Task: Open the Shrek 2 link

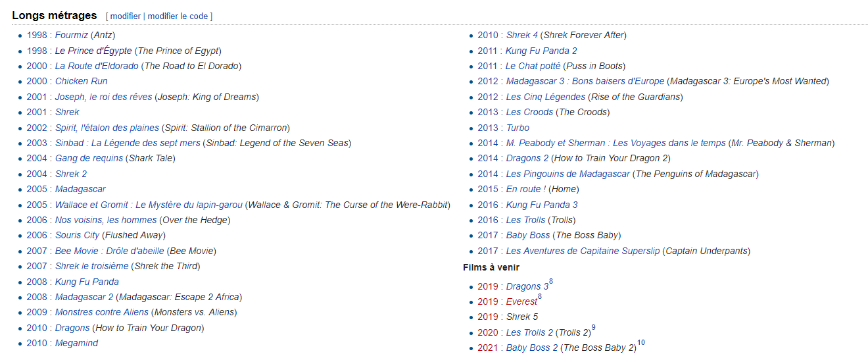Action: click(71, 174)
